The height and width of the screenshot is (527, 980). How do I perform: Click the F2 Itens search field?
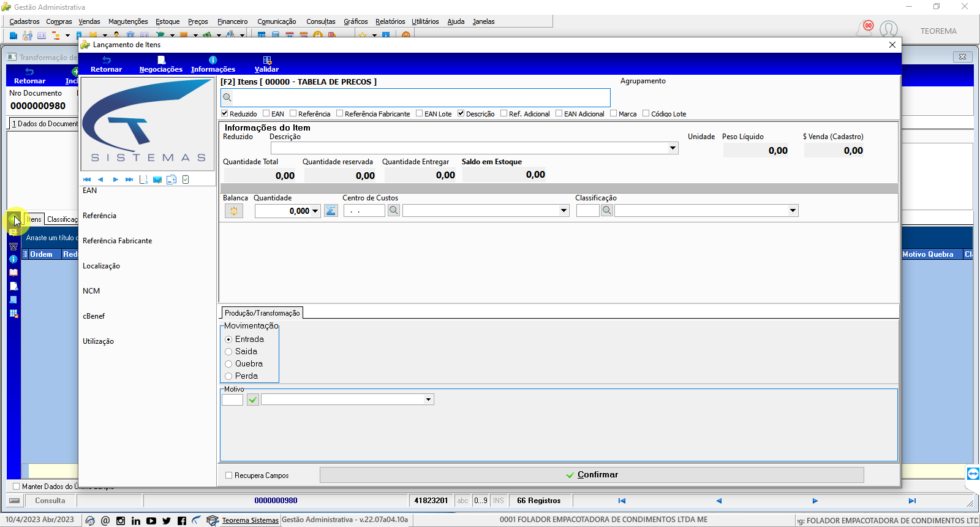click(415, 97)
